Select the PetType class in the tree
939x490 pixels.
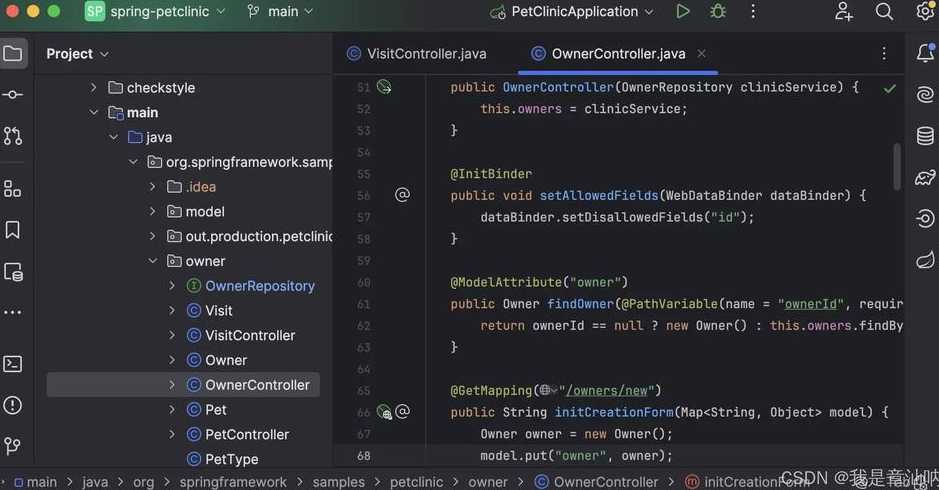tap(232, 459)
